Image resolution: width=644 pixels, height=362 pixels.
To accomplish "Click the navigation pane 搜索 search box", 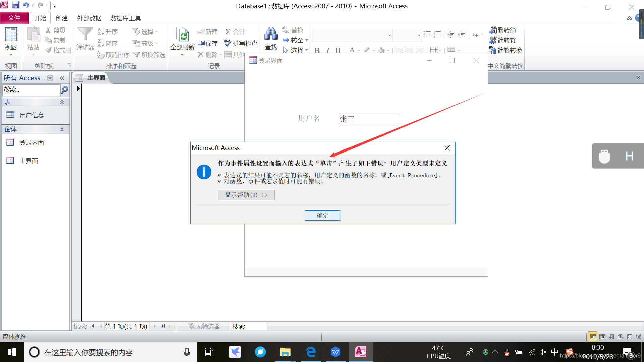I will [x=31, y=89].
